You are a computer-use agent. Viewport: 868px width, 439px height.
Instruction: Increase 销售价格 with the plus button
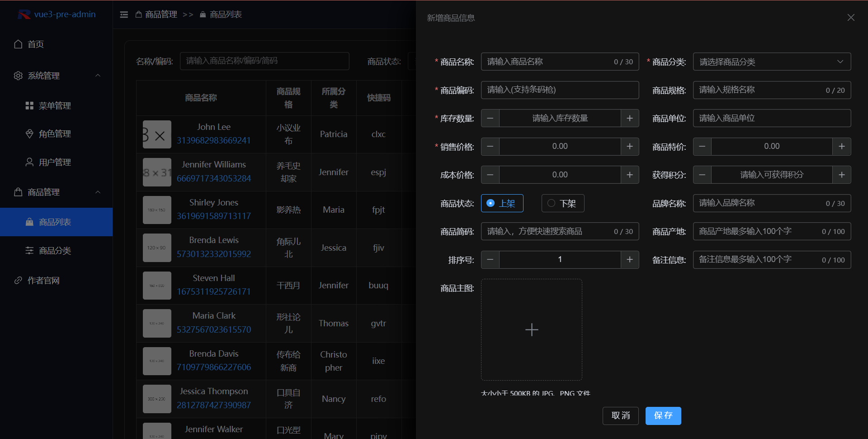point(630,147)
